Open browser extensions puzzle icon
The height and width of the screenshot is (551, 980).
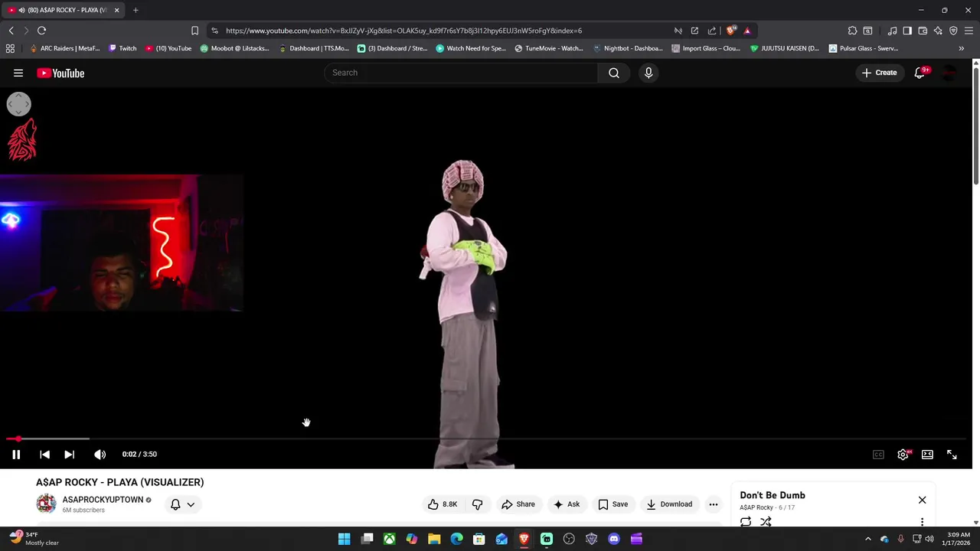pyautogui.click(x=852, y=31)
